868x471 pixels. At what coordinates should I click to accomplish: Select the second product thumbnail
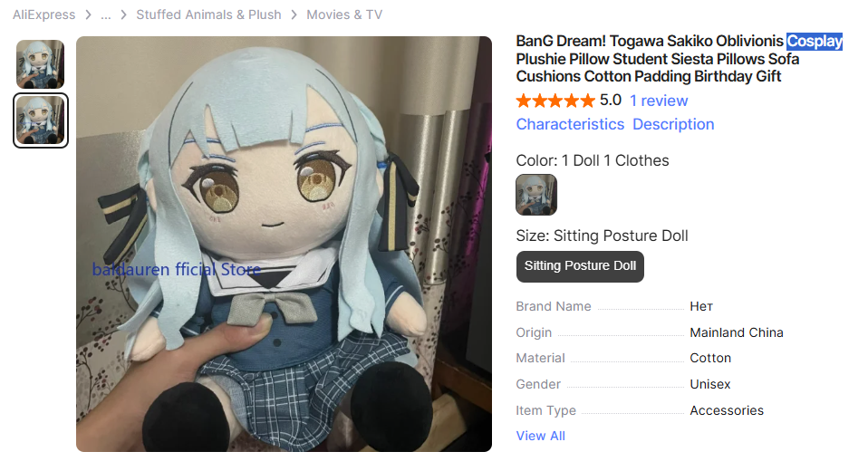tap(41, 120)
